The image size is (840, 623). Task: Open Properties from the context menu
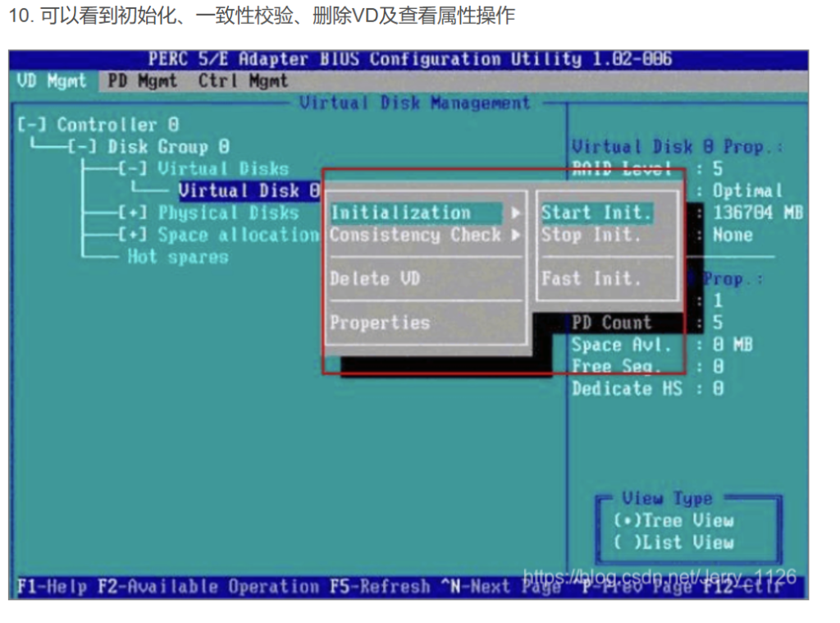(380, 323)
